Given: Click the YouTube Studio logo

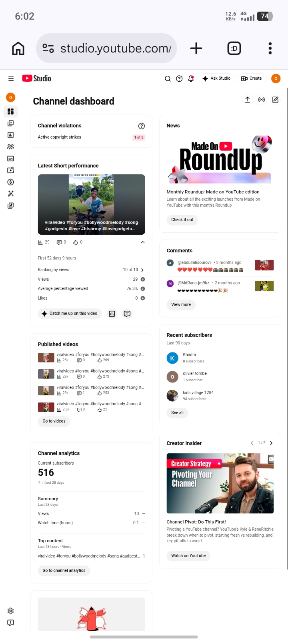Looking at the screenshot, I should (36, 78).
